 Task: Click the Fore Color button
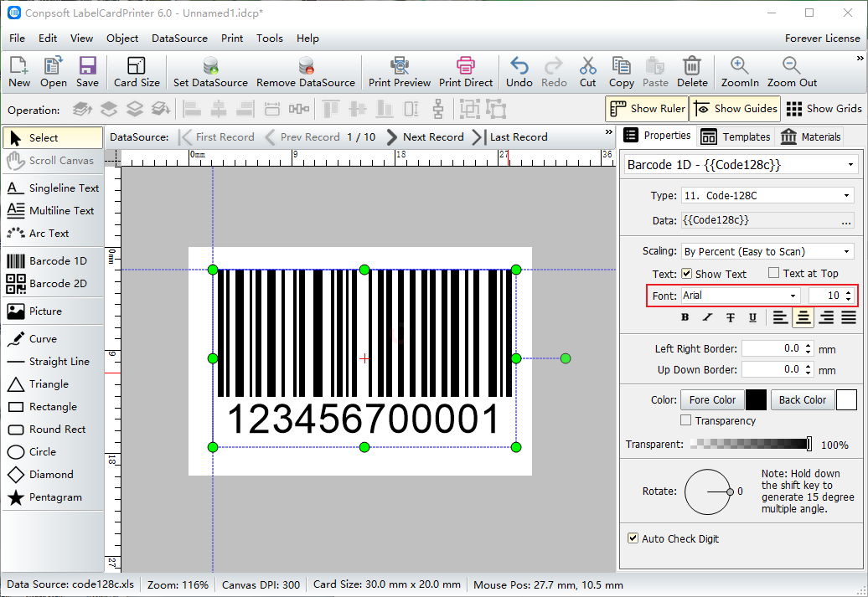tap(712, 399)
